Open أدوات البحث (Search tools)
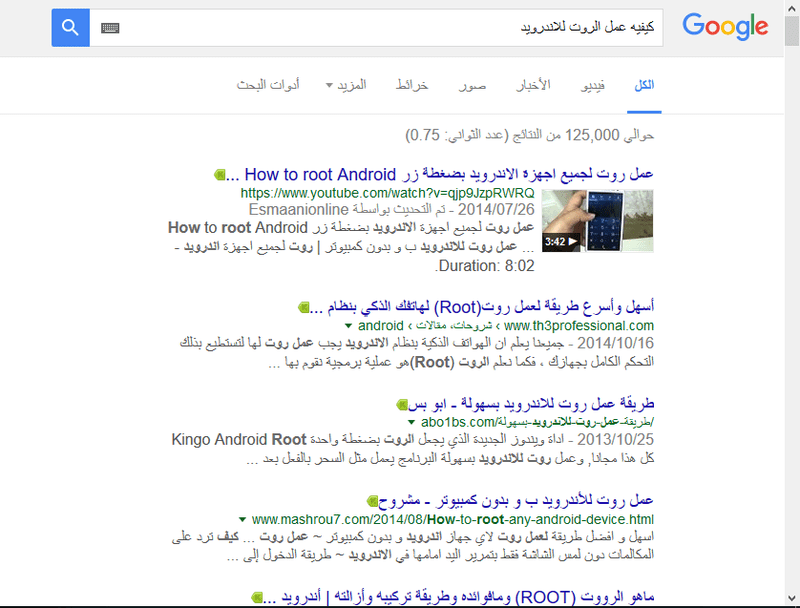This screenshot has height=608, width=800. pyautogui.click(x=268, y=85)
